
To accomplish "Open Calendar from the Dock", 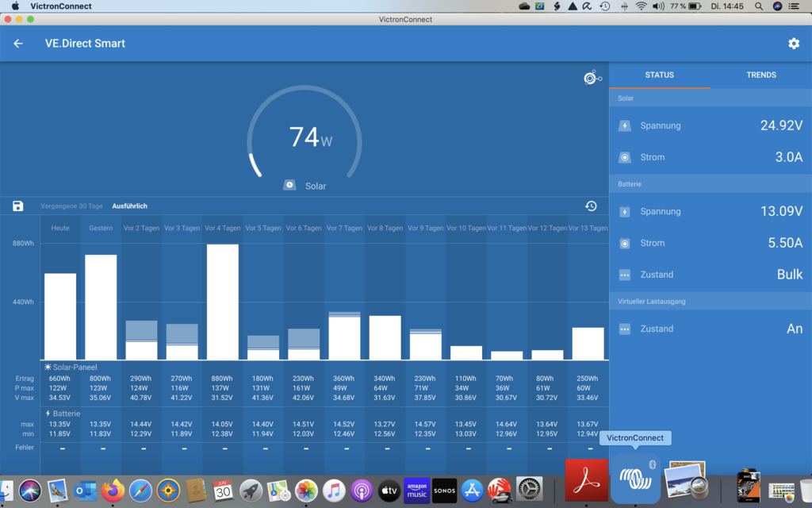I will [x=223, y=491].
